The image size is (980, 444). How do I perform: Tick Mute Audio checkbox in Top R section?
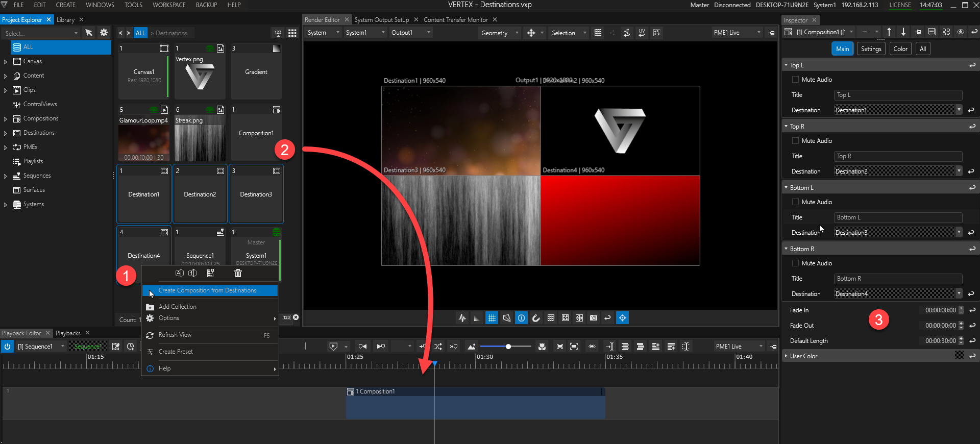(795, 141)
